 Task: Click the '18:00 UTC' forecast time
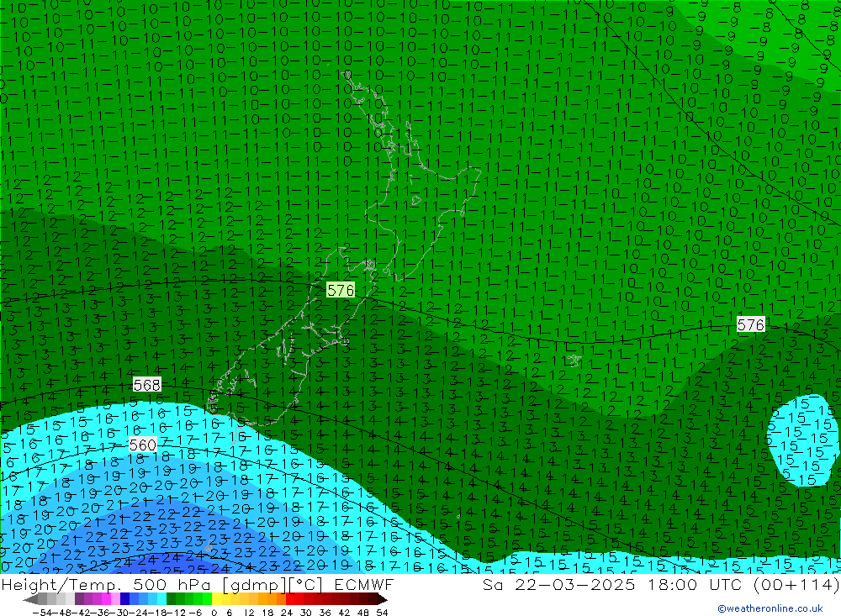[694, 584]
